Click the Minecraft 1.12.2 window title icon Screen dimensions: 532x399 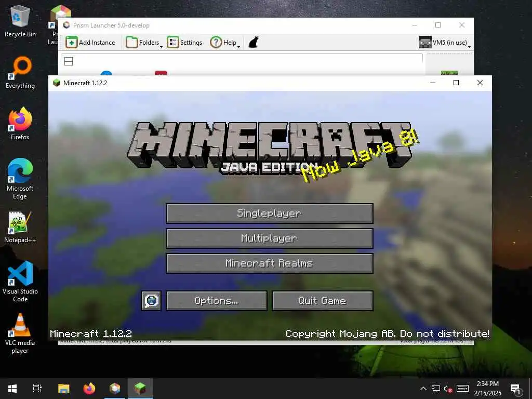point(57,83)
